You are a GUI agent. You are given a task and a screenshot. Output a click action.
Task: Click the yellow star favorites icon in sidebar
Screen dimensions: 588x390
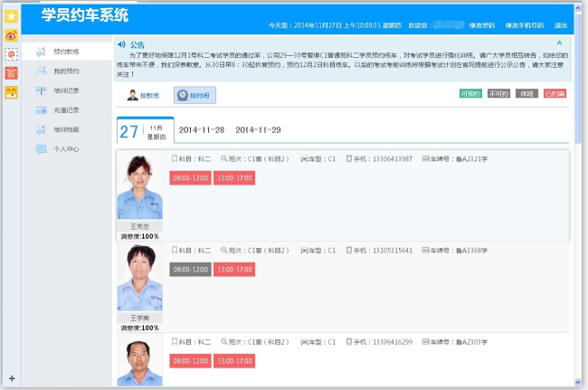[11, 16]
